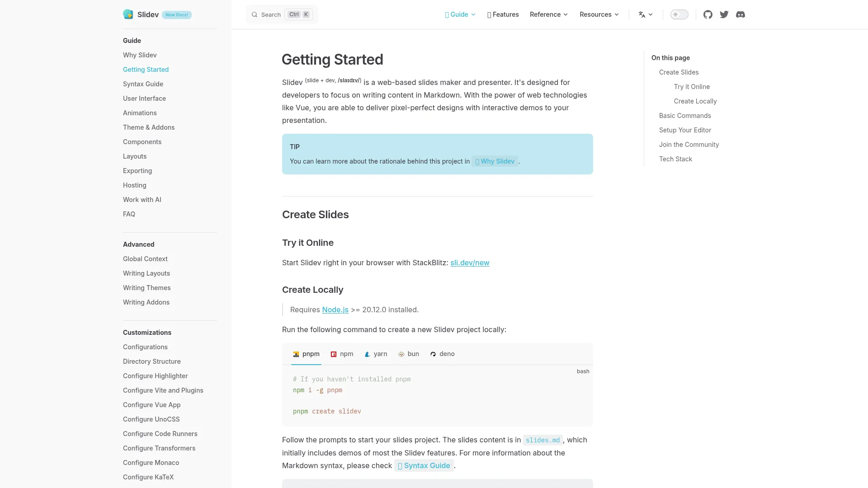Select the npm package manager tab
The height and width of the screenshot is (488, 868).
click(x=342, y=354)
